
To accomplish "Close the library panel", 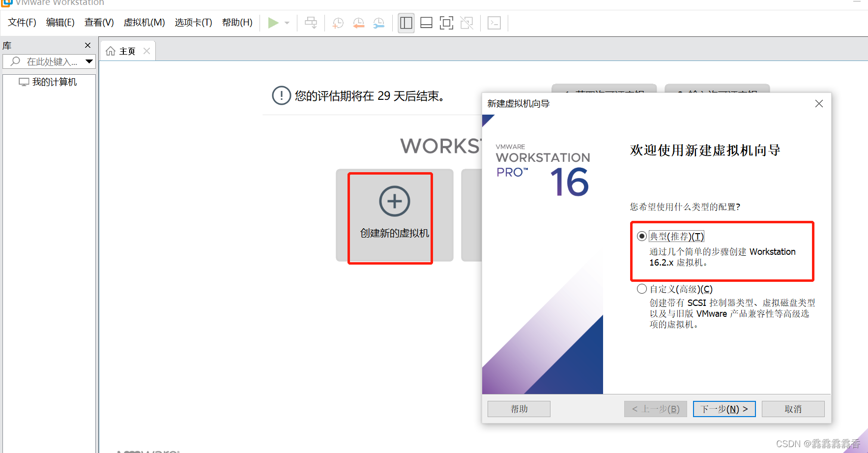I will coord(88,45).
